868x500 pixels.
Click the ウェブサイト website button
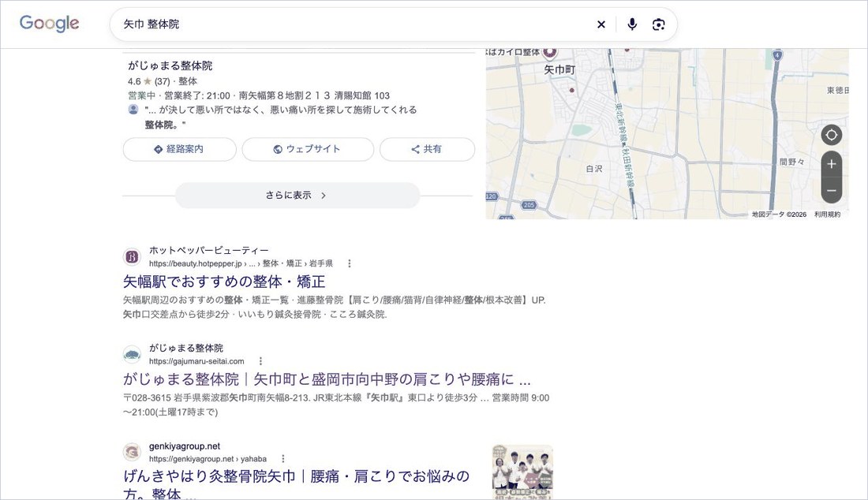click(308, 149)
